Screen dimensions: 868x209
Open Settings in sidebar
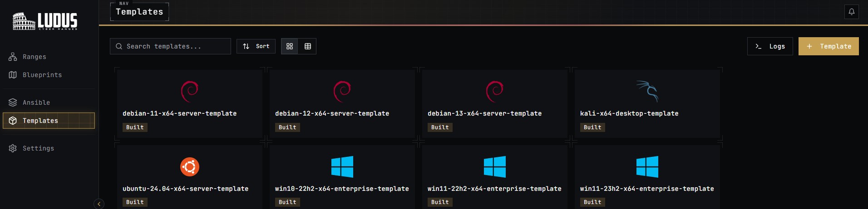[49, 148]
